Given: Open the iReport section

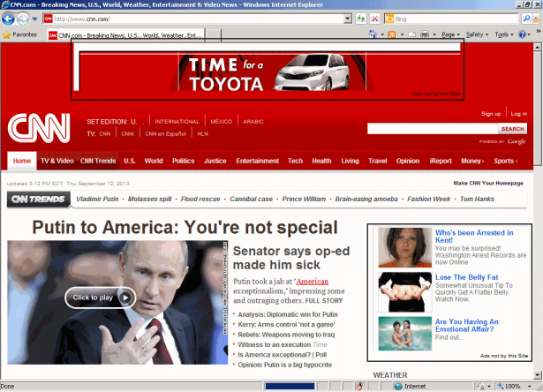Looking at the screenshot, I should click(441, 161).
